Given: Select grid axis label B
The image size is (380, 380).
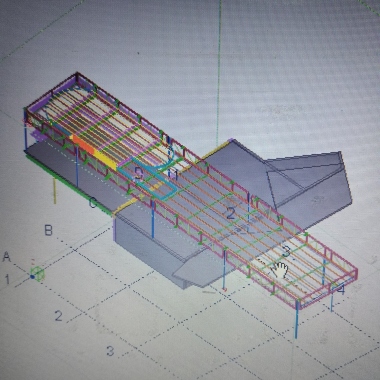Looking at the screenshot, I should (x=49, y=230).
